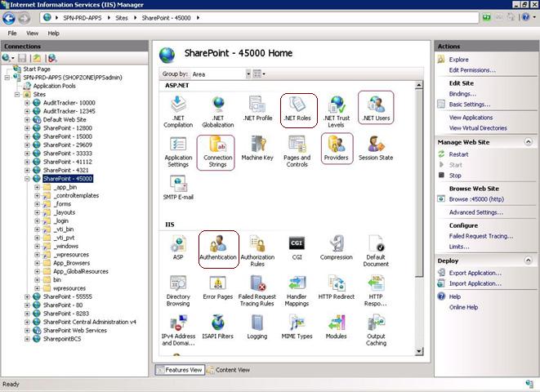
Task: Open Application Settings feature
Action: (178, 151)
